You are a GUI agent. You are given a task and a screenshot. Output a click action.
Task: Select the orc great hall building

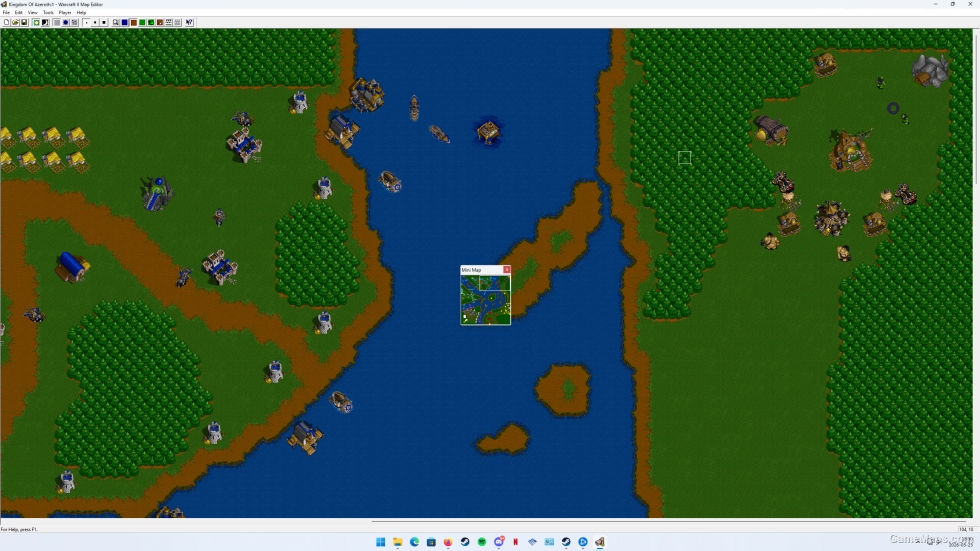click(x=850, y=151)
